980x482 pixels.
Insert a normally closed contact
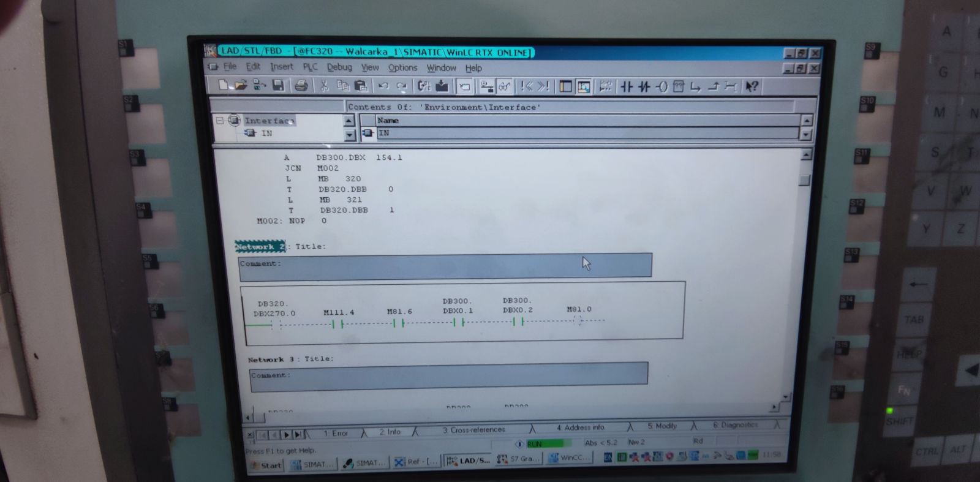[x=644, y=86]
